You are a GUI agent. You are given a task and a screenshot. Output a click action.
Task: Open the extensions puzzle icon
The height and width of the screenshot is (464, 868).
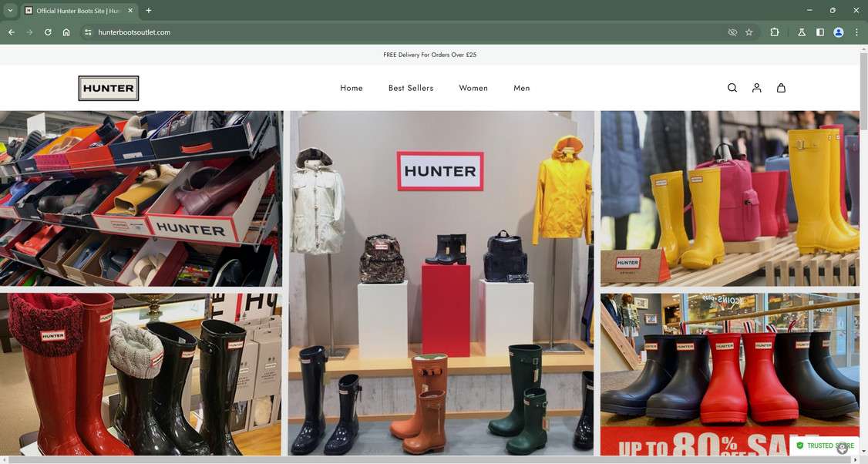pos(775,32)
